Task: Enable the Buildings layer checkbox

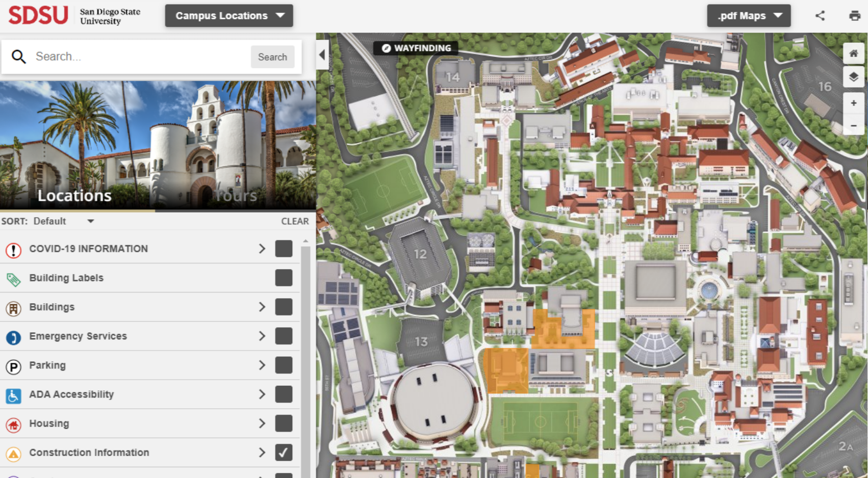Action: point(284,307)
